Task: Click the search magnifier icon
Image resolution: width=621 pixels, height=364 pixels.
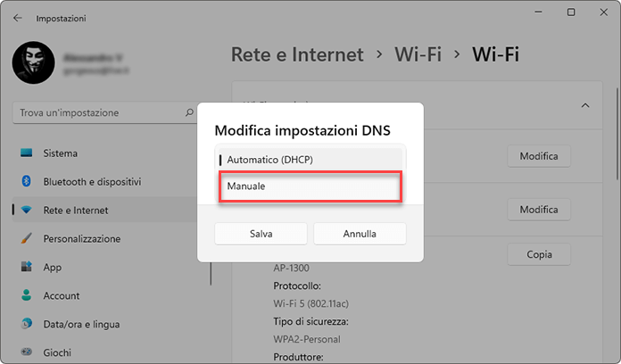Action: (x=189, y=113)
